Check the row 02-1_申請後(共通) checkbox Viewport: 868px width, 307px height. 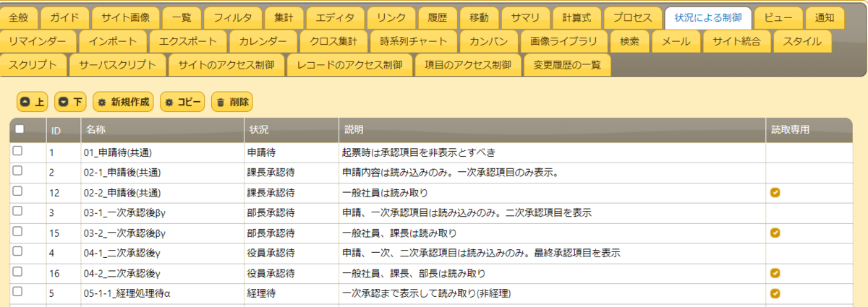coord(17,171)
